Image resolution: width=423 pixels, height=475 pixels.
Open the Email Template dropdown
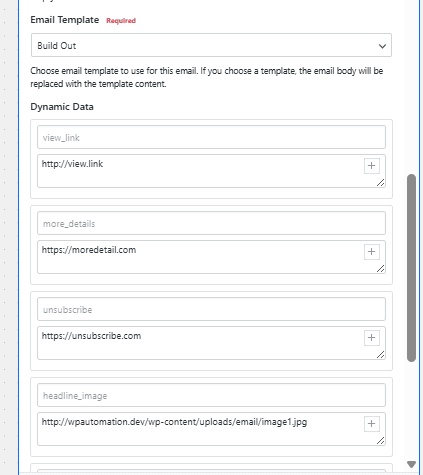click(211, 45)
